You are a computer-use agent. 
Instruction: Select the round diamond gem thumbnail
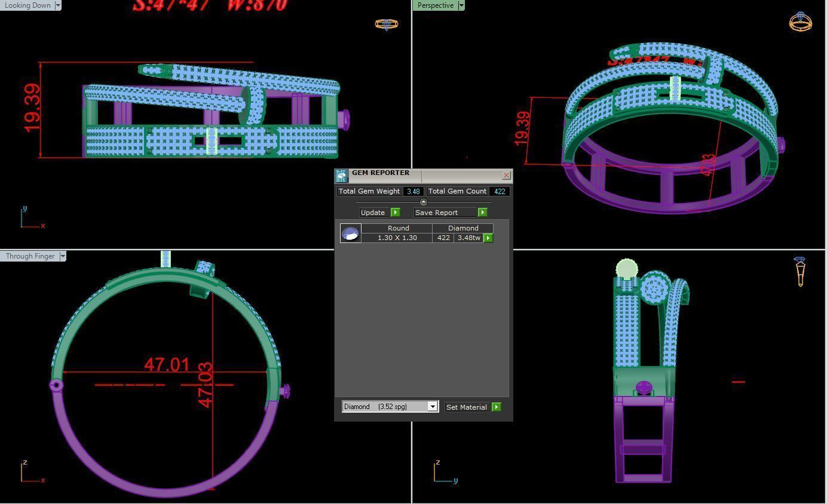[350, 233]
